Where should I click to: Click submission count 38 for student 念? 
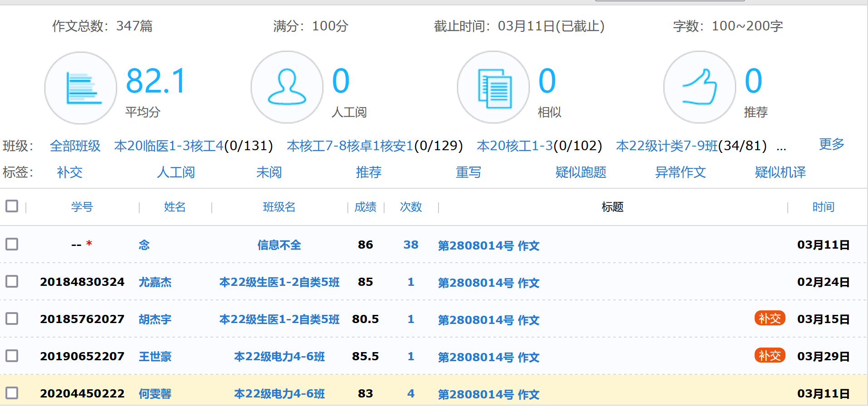pos(410,245)
